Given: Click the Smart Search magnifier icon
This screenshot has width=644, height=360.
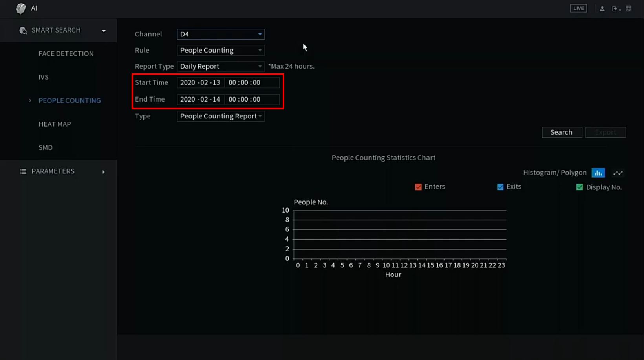Looking at the screenshot, I should click(x=23, y=31).
